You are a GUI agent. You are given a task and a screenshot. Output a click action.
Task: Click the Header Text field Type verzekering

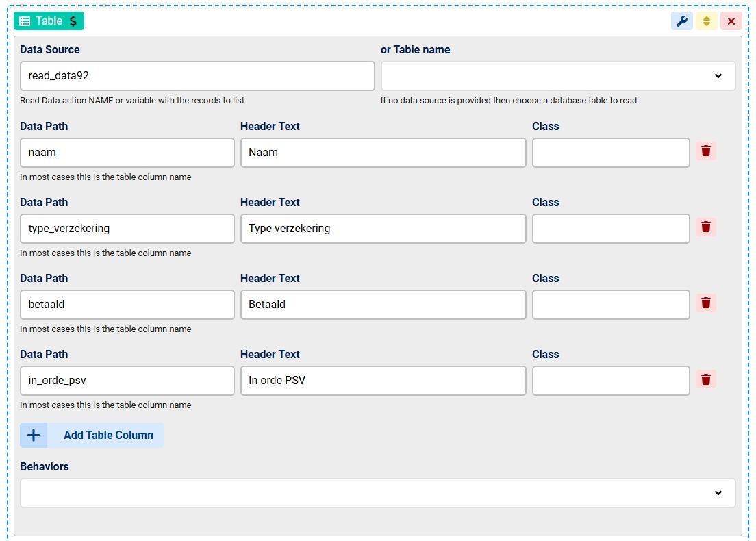[x=383, y=229]
